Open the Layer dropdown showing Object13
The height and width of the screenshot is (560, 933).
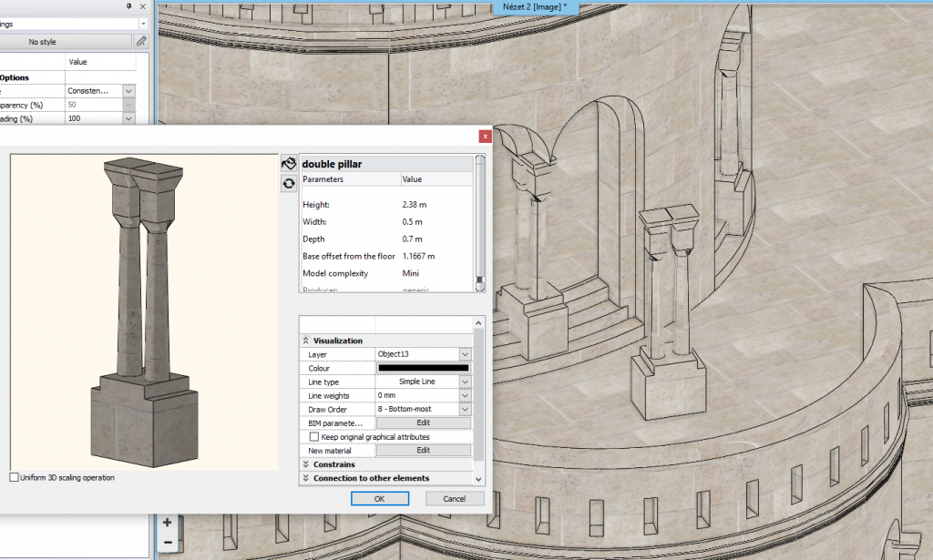(465, 354)
